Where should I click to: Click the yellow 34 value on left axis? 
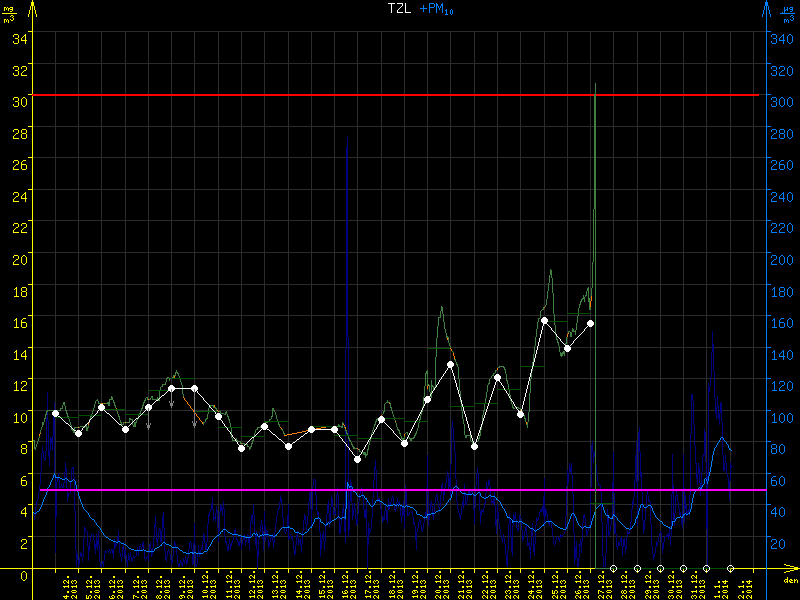16,38
